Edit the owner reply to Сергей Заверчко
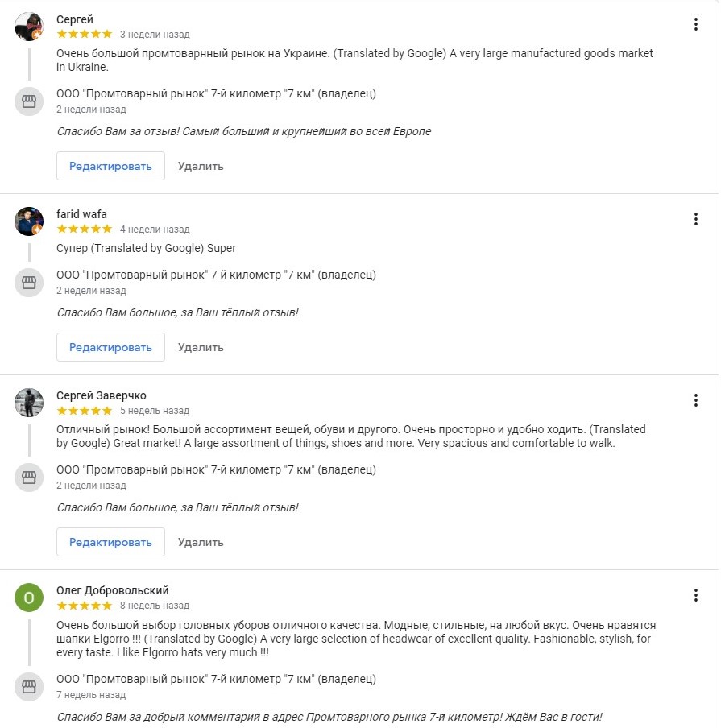 click(x=110, y=542)
